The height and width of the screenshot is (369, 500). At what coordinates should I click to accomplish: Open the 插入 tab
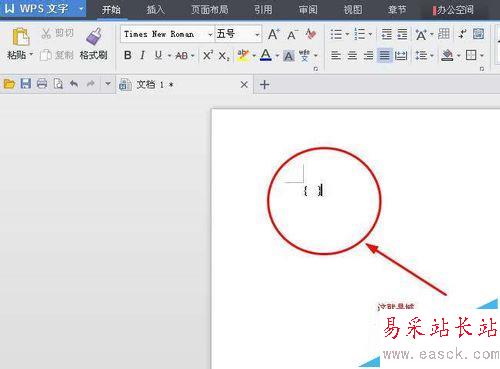click(x=156, y=9)
